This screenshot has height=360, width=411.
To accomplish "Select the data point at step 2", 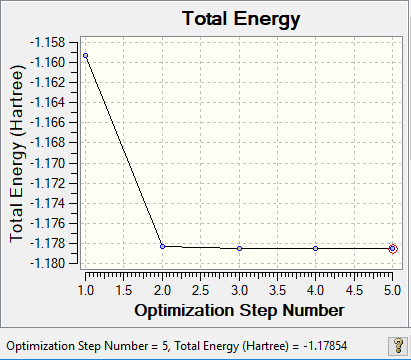I will tap(162, 247).
